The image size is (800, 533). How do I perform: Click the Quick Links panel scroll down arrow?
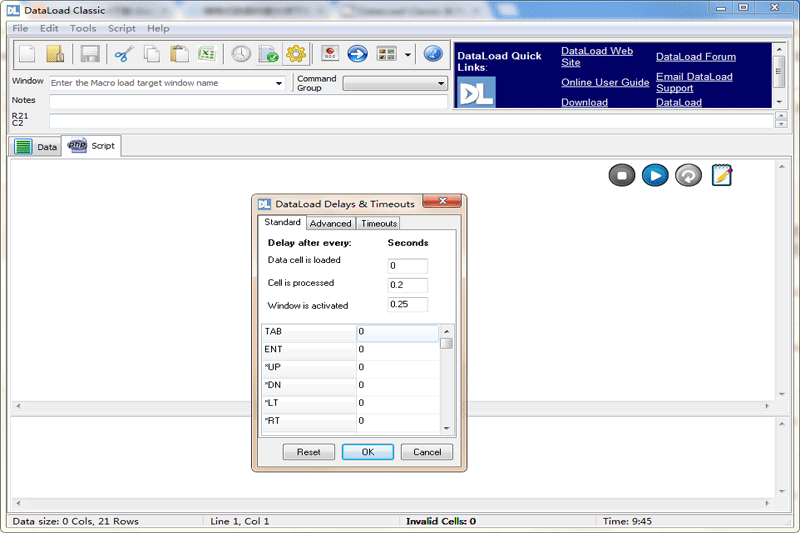(779, 102)
